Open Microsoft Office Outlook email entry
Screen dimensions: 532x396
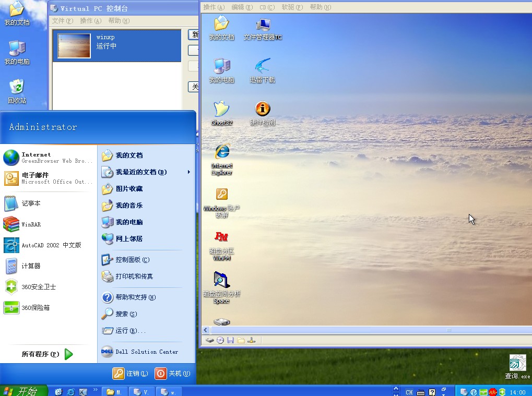tap(48, 178)
